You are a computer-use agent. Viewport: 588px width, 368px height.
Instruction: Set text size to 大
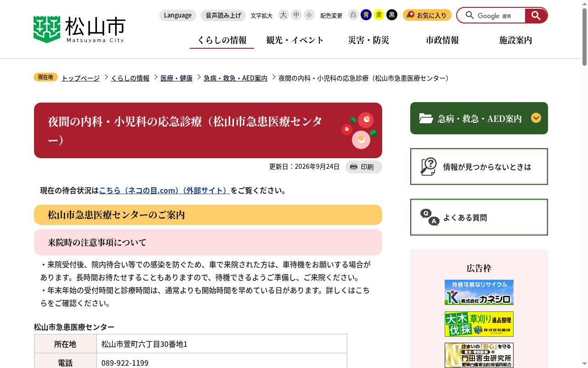pos(283,15)
